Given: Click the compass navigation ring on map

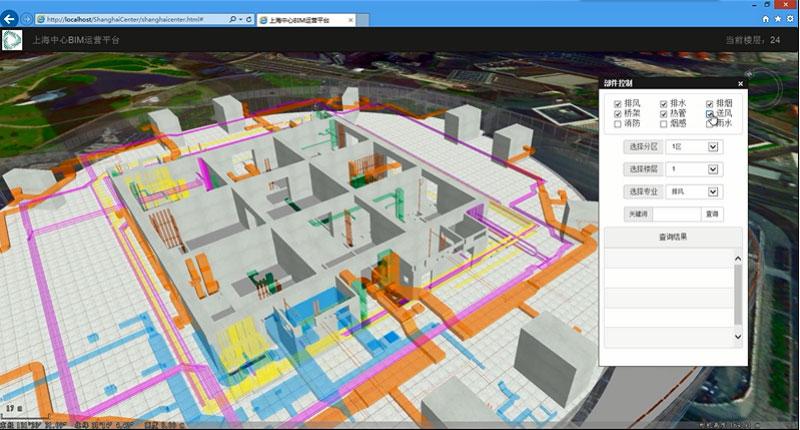Looking at the screenshot, I should pos(764,88).
